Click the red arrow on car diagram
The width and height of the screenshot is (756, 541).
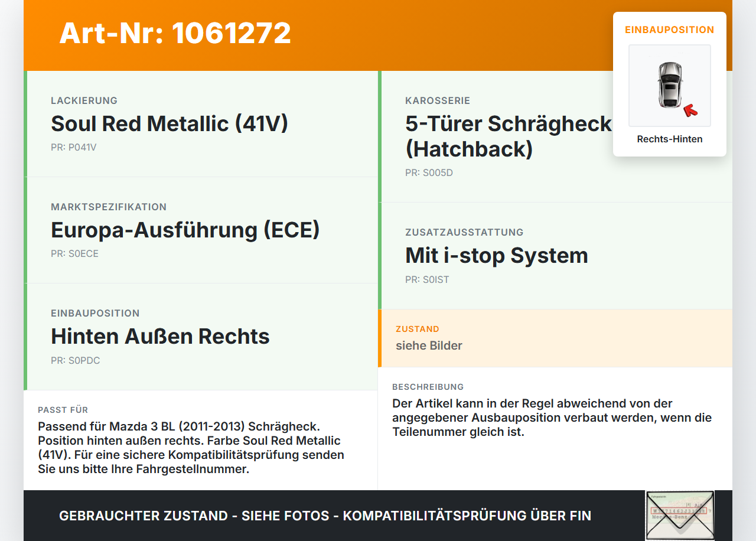point(690,110)
